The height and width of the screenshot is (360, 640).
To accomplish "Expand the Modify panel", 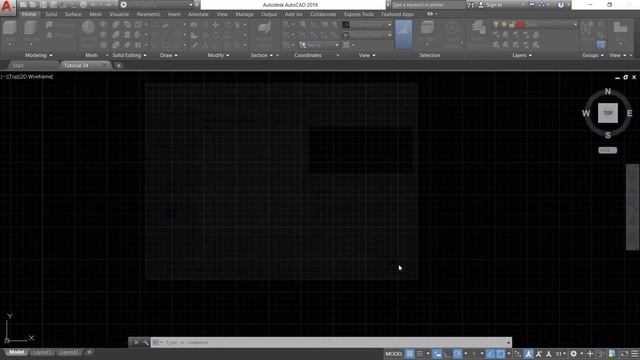I will (x=218, y=55).
